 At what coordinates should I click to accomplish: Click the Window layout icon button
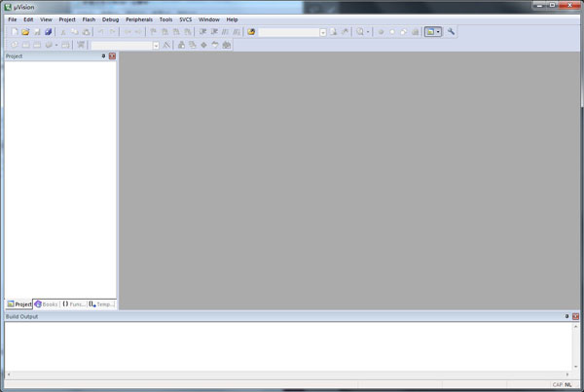pyautogui.click(x=429, y=32)
